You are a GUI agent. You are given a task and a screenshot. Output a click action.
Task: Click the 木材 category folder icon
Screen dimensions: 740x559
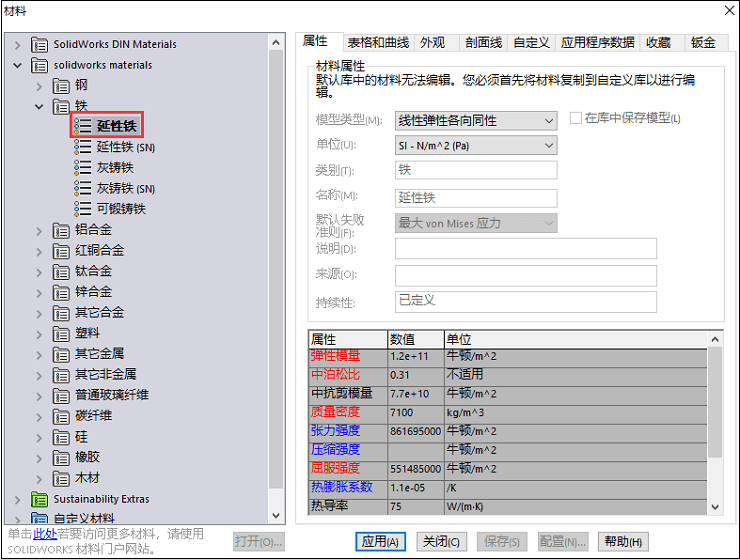[x=61, y=479]
